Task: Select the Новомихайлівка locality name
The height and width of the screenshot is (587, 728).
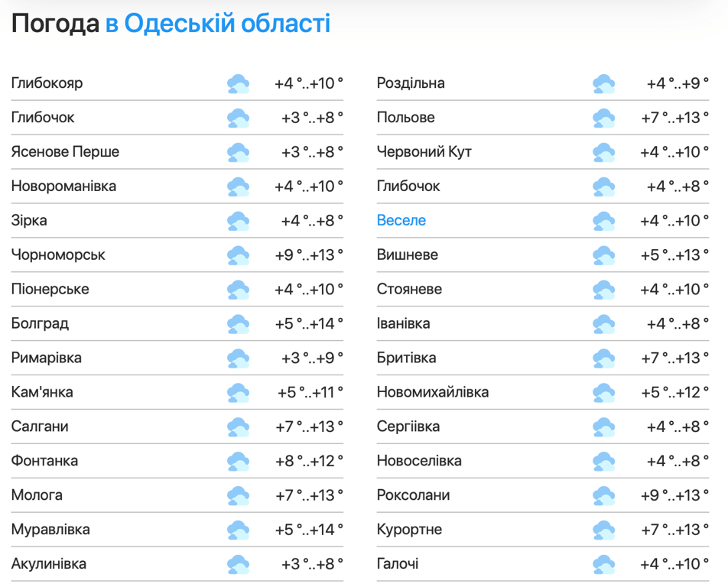Action: 432,393
